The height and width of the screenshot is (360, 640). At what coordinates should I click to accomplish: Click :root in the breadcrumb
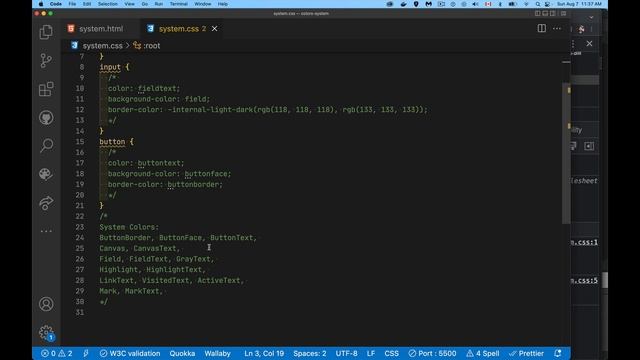pyautogui.click(x=151, y=46)
